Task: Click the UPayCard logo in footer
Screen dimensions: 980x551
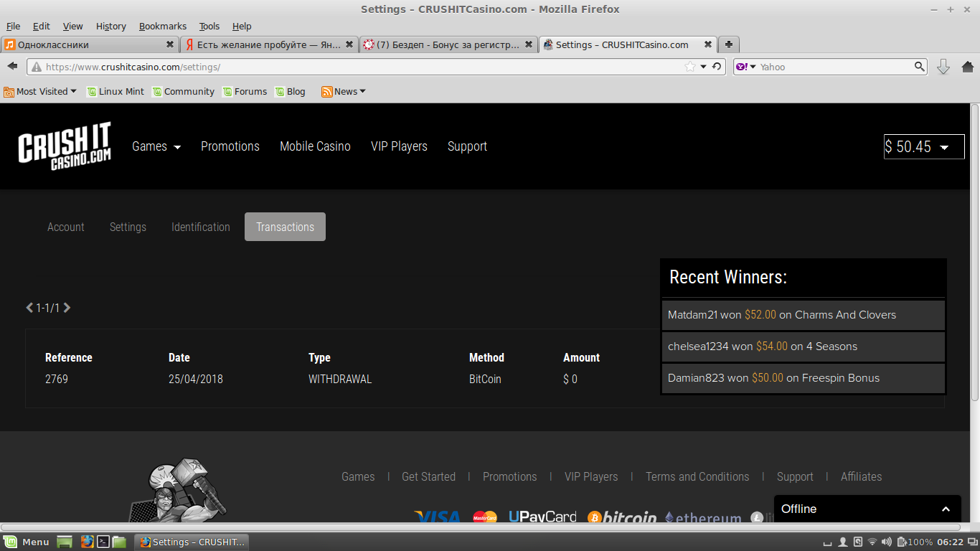Action: [x=542, y=517]
